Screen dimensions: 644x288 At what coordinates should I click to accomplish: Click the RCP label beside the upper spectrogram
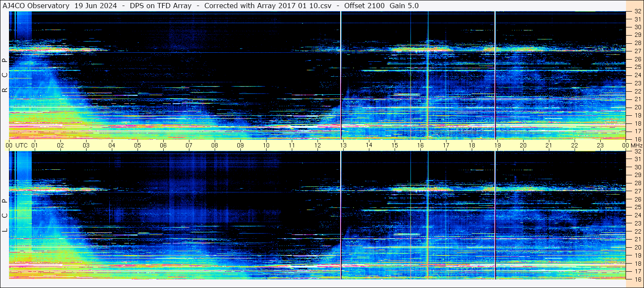[x=5, y=75]
